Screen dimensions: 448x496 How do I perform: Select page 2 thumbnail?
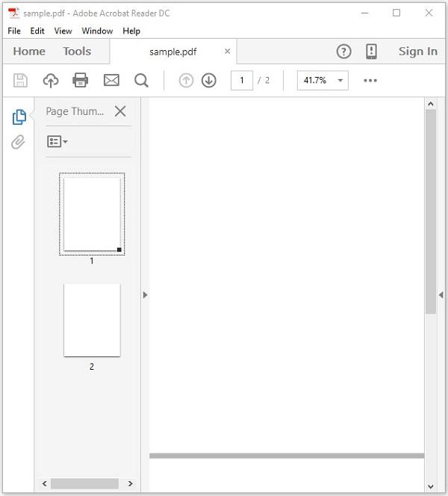(x=92, y=320)
